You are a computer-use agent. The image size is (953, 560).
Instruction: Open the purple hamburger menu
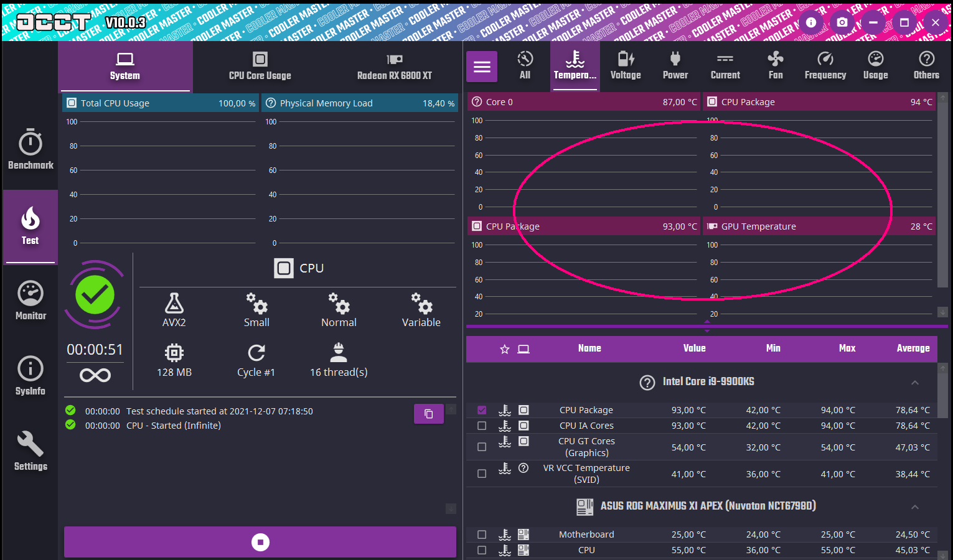[x=482, y=67]
